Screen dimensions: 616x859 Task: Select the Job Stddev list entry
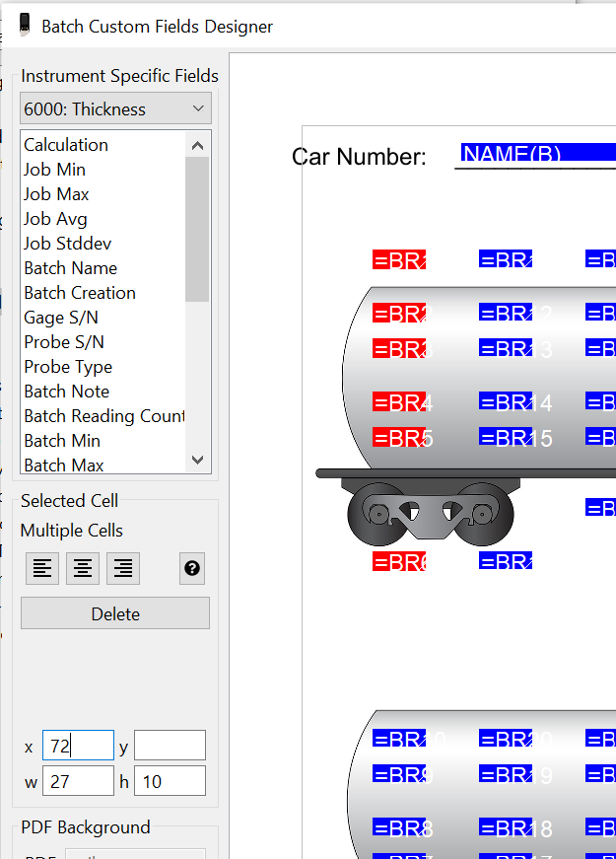point(69,244)
